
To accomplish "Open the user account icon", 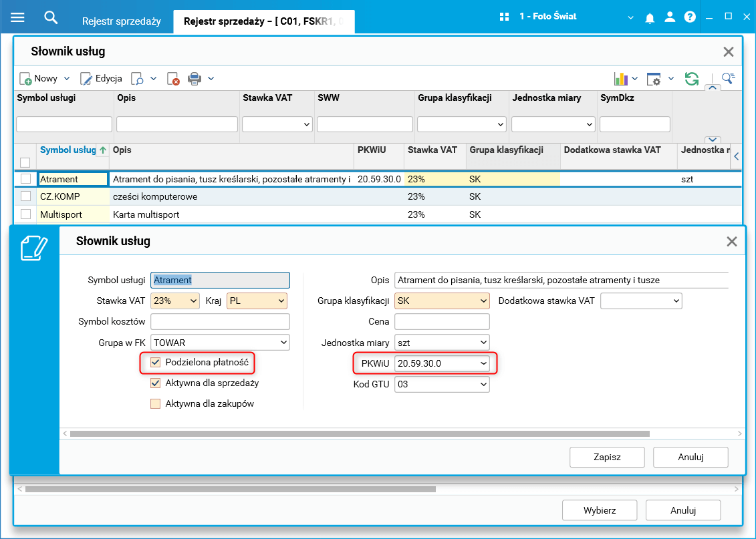I will [670, 17].
